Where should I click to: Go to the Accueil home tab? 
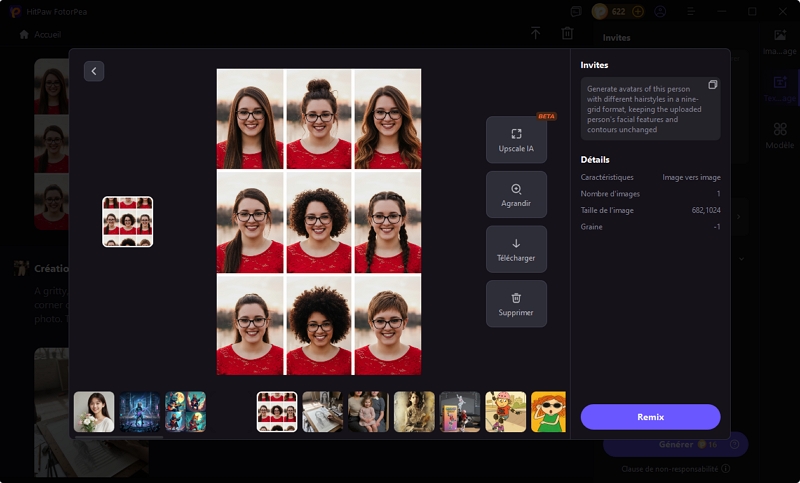40,34
